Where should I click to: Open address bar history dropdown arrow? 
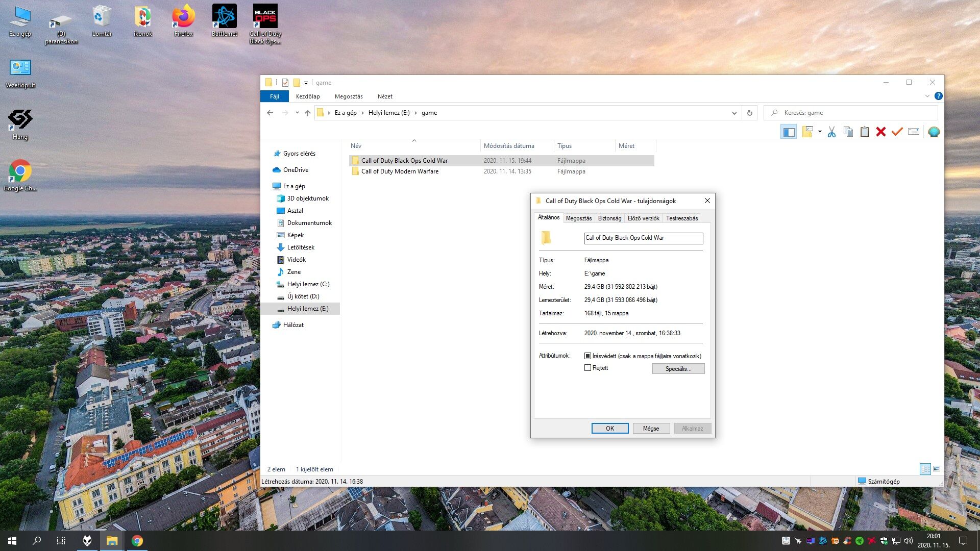[x=734, y=113]
